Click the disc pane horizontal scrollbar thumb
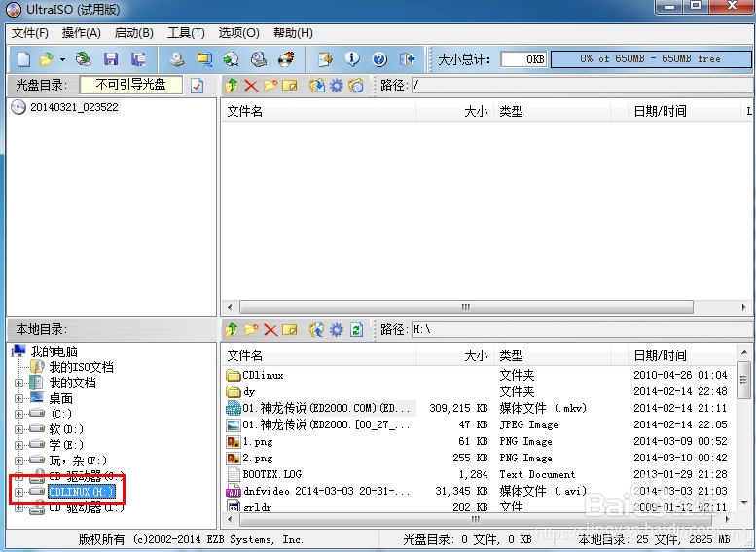Image resolution: width=756 pixels, height=552 pixels. [x=466, y=307]
